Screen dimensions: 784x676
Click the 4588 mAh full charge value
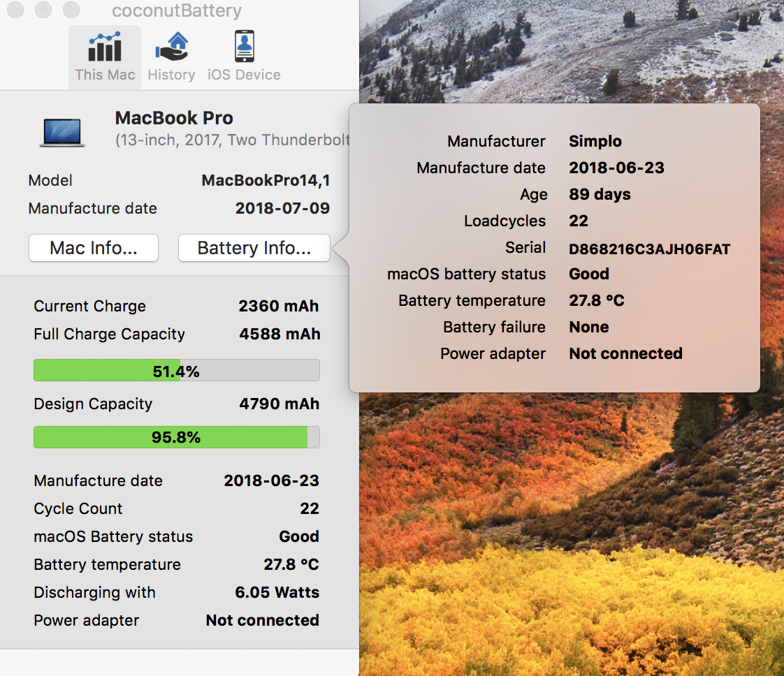(279, 335)
